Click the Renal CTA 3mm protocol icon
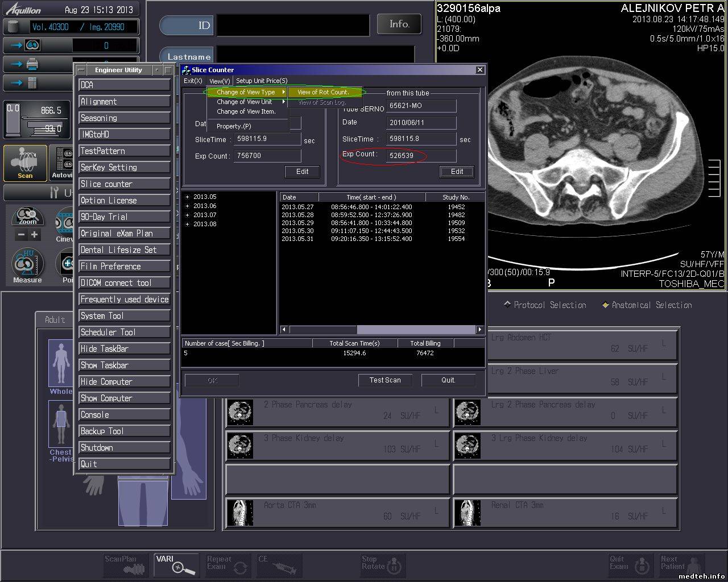 (468, 512)
